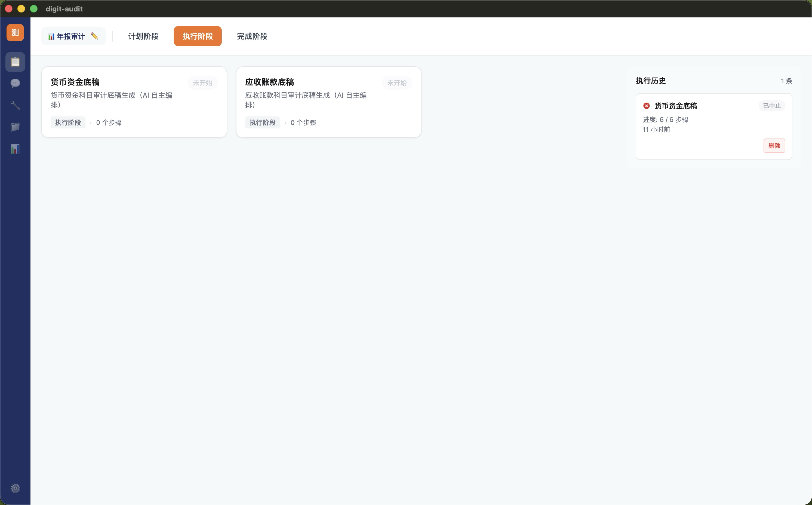The width and height of the screenshot is (812, 505).
Task: Click 执行阶段 tag on 应收账款底稿 card
Action: pos(263,122)
